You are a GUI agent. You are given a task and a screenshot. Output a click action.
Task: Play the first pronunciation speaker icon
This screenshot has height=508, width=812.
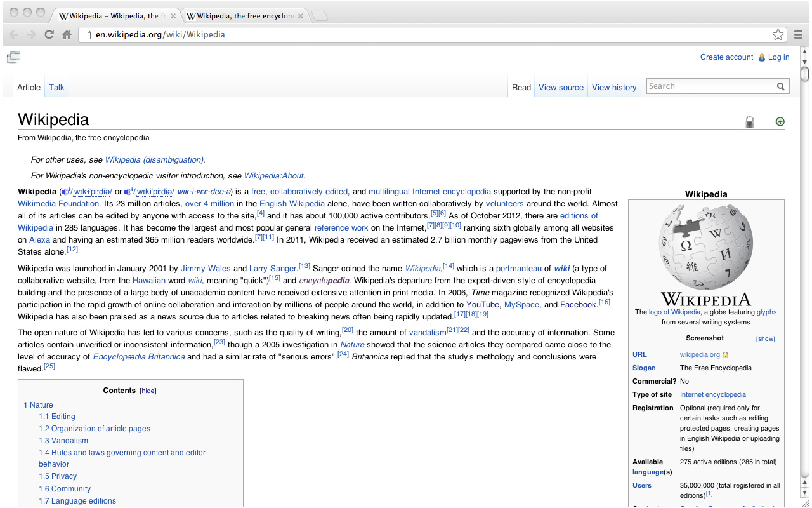[65, 192]
